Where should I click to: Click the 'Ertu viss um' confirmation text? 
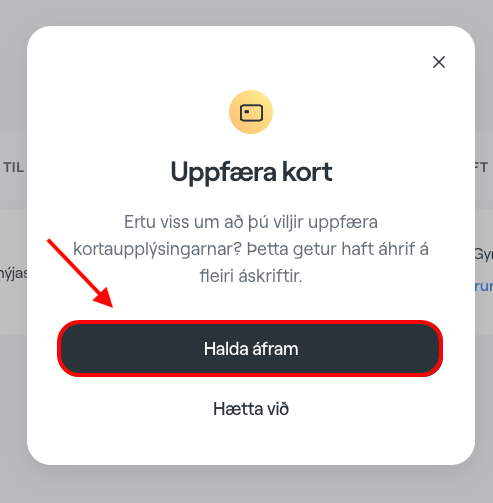[251, 249]
